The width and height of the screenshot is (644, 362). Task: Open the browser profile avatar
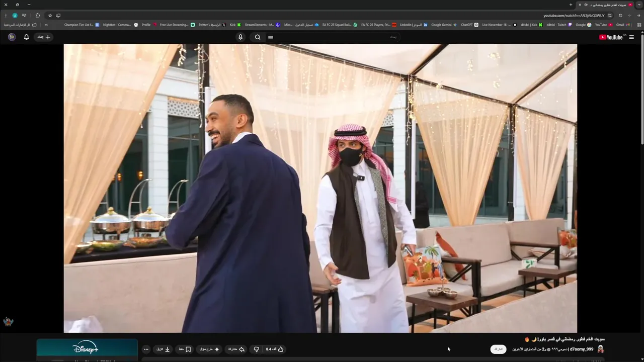(x=15, y=16)
